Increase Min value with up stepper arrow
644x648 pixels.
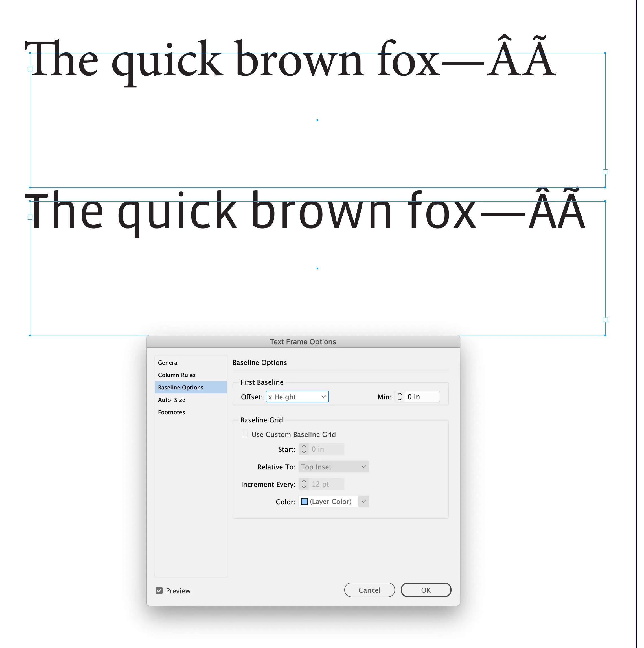pyautogui.click(x=400, y=394)
